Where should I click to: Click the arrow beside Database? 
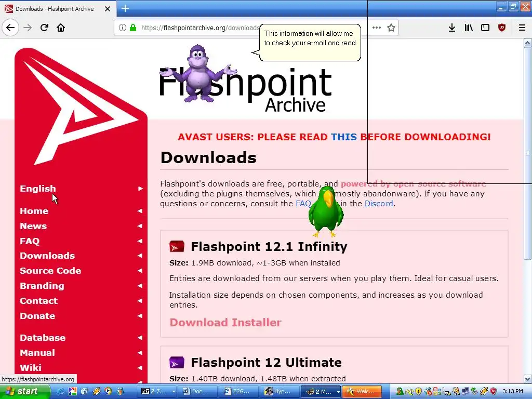140,338
